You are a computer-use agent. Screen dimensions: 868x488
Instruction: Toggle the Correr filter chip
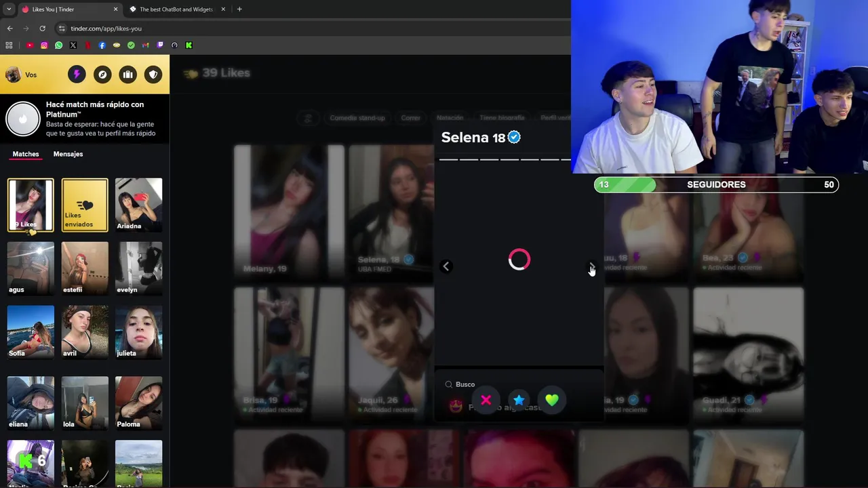pyautogui.click(x=410, y=118)
